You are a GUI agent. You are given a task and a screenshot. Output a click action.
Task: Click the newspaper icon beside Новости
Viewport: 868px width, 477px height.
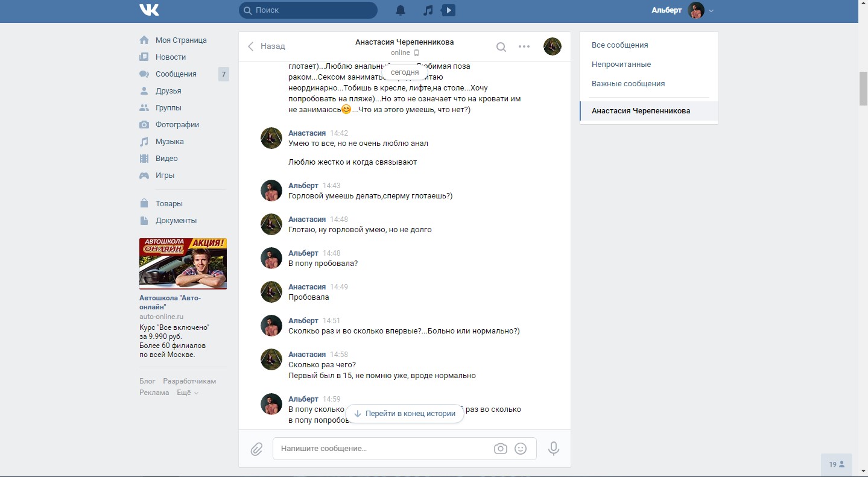[144, 57]
